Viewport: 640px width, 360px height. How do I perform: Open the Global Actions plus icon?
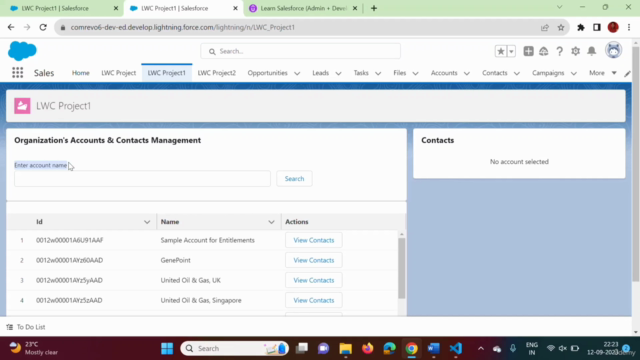(528, 51)
